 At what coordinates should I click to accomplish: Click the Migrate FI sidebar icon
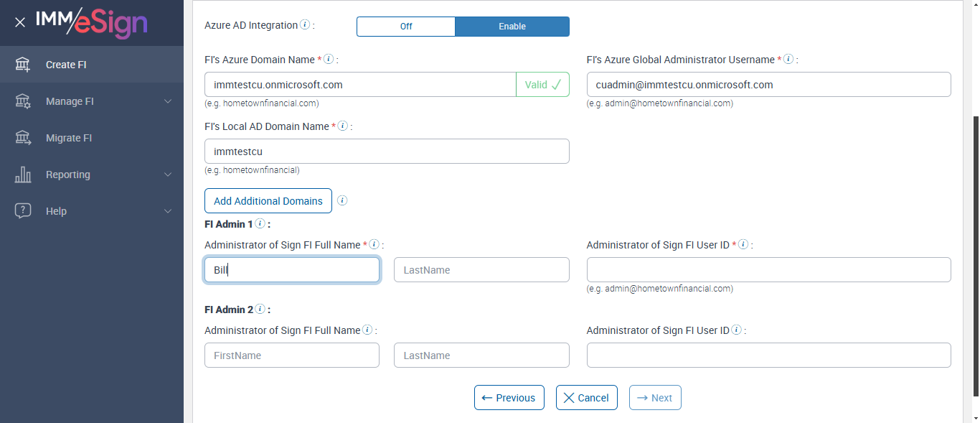[23, 138]
